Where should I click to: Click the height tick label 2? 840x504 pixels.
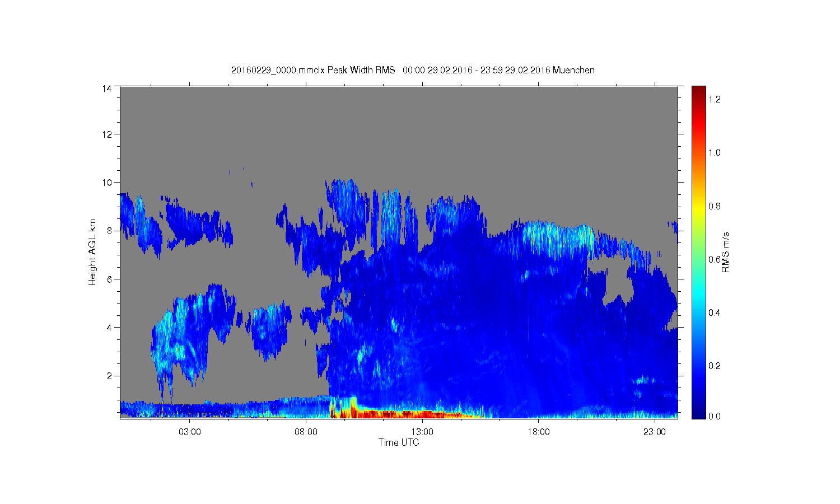point(109,375)
